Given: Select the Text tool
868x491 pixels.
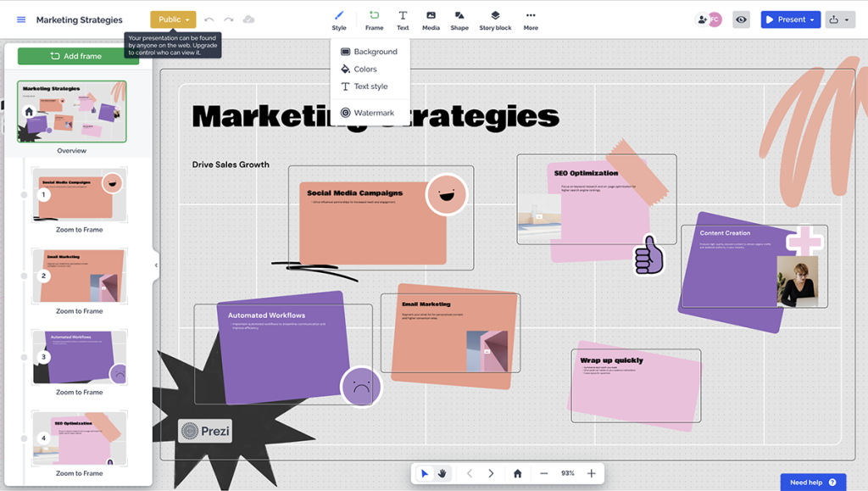Looking at the screenshot, I should coord(403,19).
